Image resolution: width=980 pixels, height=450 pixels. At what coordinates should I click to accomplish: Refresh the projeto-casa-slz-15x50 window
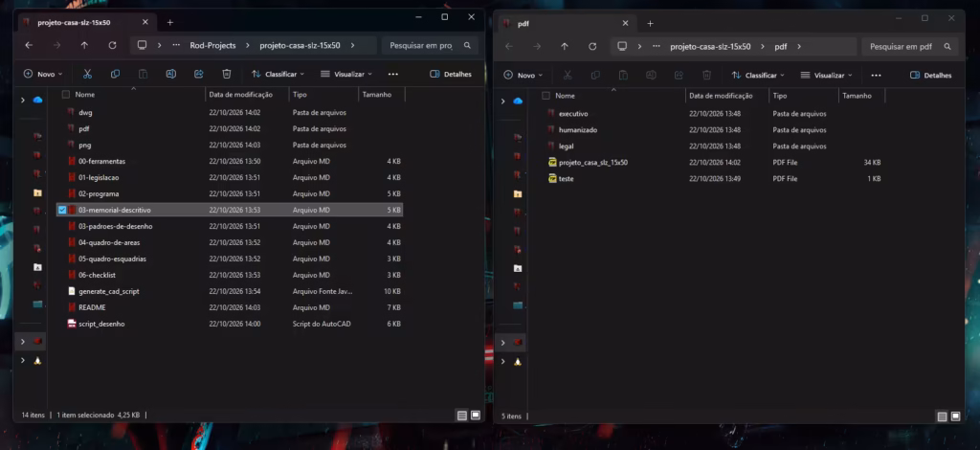(x=113, y=46)
